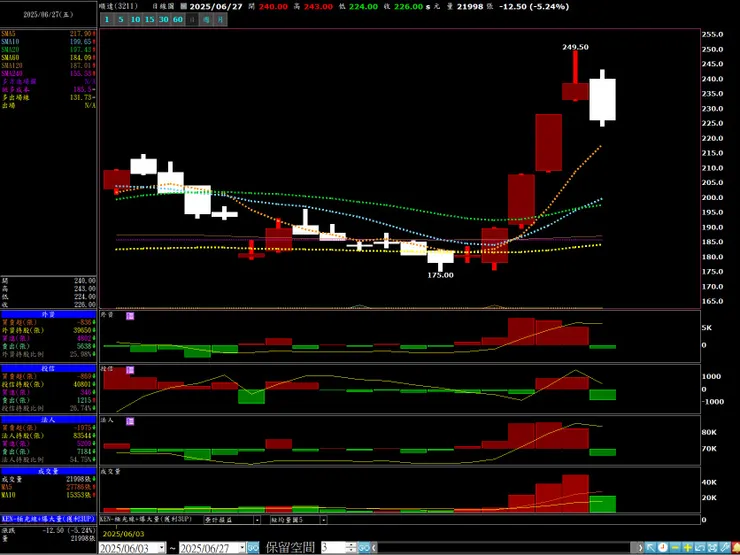Click the 175.00 low price label
This screenshot has height=555, width=740.
click(x=440, y=275)
